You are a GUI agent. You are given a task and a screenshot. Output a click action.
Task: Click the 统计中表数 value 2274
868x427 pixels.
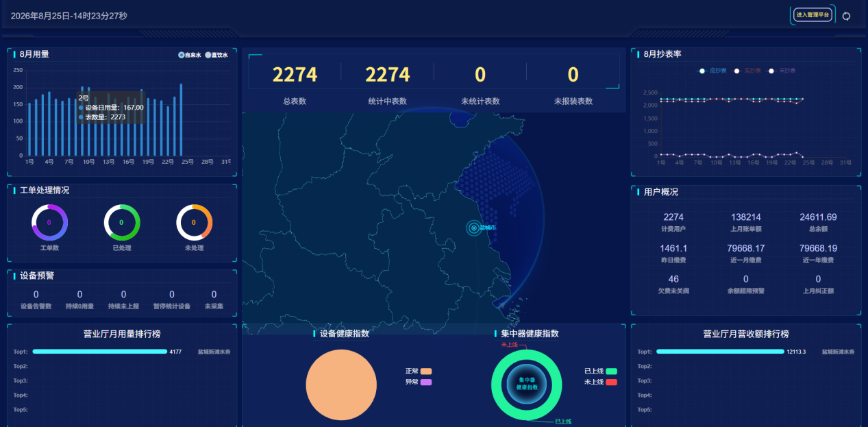pyautogui.click(x=388, y=75)
